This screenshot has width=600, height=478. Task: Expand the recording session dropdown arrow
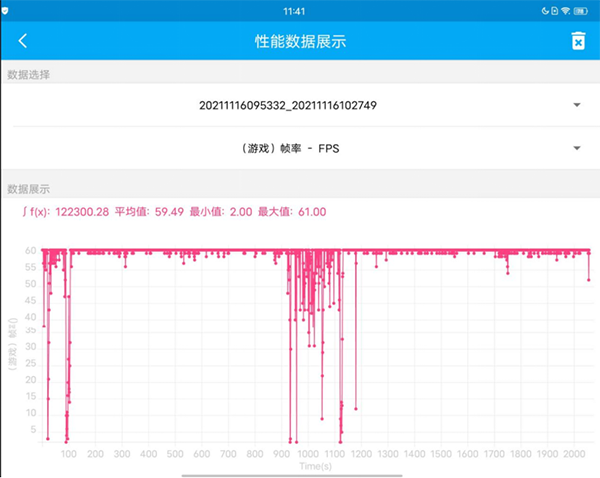[x=577, y=105]
